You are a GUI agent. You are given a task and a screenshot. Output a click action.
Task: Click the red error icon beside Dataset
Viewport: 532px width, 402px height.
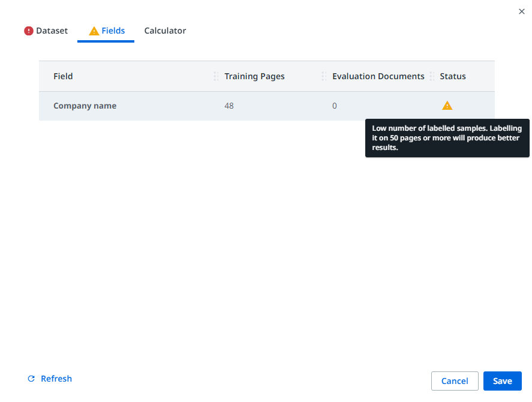[29, 31]
